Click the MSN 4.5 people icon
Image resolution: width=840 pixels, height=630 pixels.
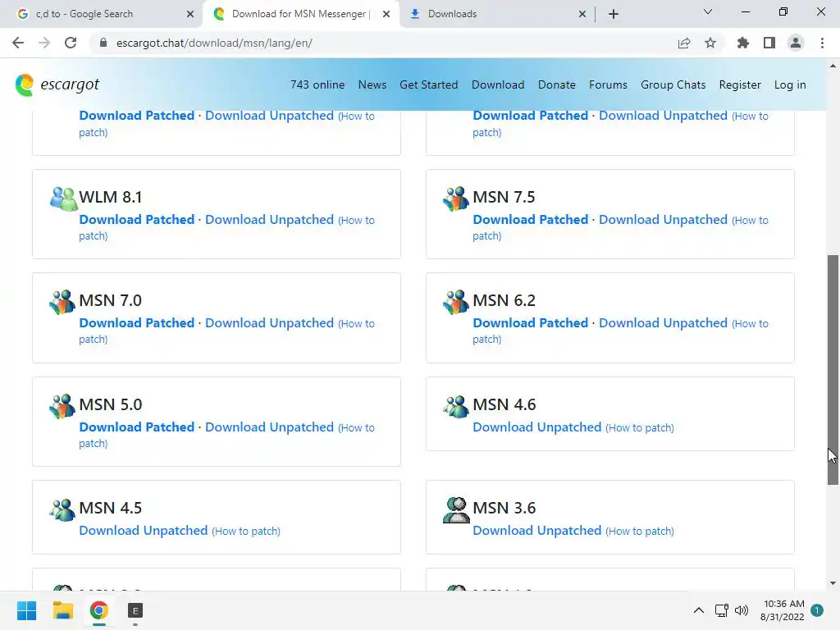coord(62,509)
